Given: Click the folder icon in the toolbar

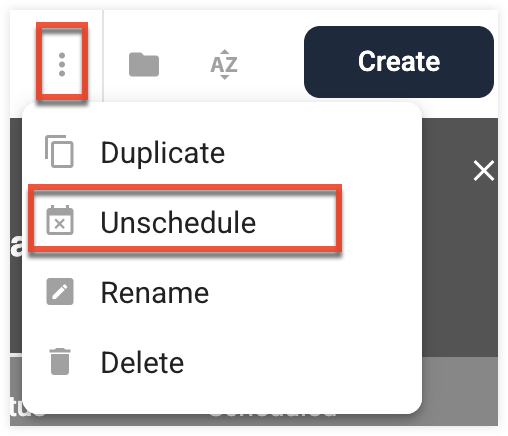Looking at the screenshot, I should click(x=144, y=64).
